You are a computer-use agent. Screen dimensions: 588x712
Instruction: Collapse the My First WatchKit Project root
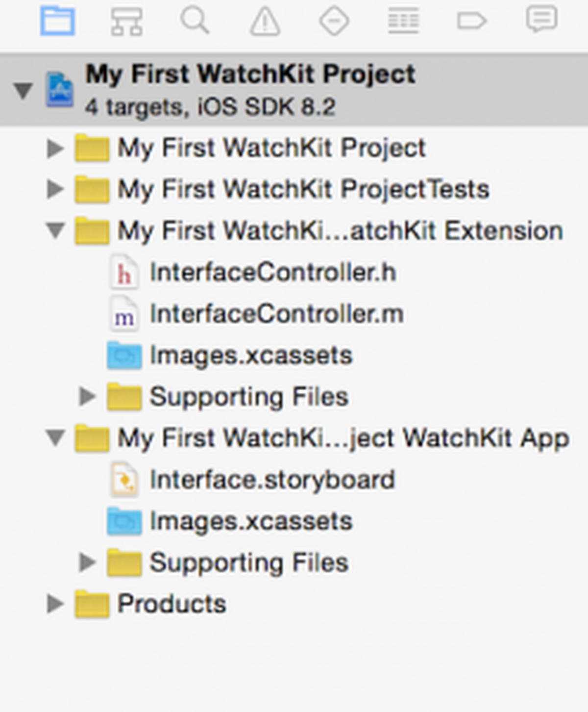point(23,90)
